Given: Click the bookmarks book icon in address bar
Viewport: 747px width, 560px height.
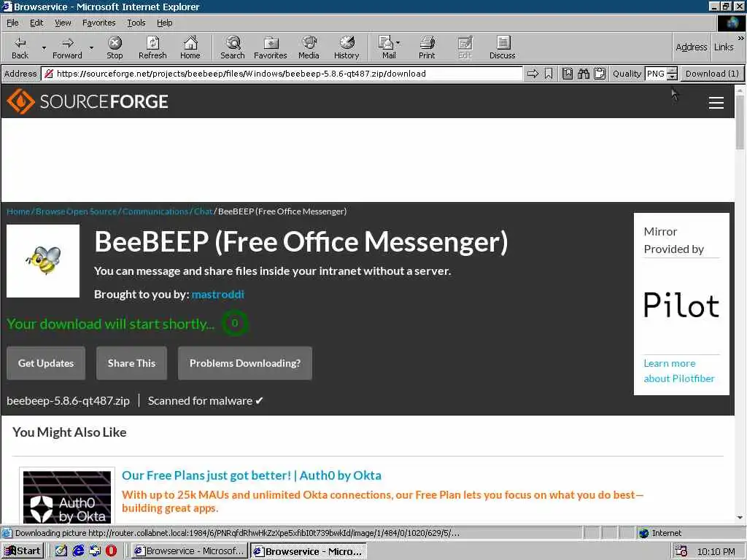Looking at the screenshot, I should (568, 74).
